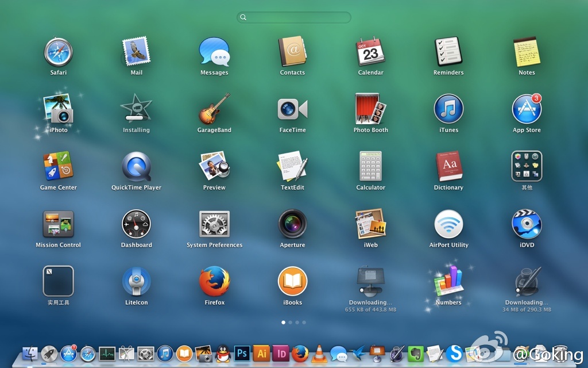Open iBooks from the Launchpad grid
Viewport: 588px width, 368px height.
[292, 281]
